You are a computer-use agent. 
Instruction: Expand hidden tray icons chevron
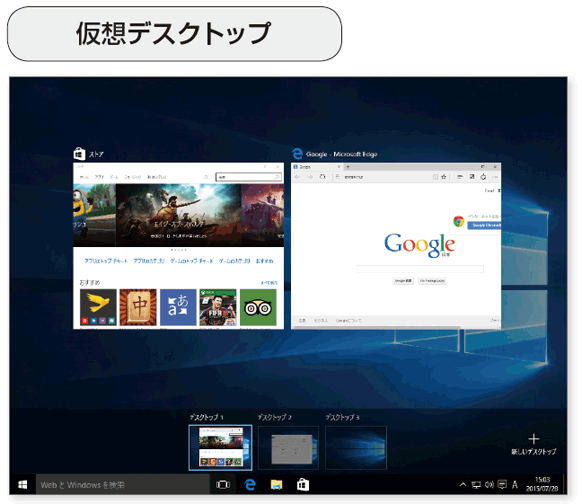462,485
